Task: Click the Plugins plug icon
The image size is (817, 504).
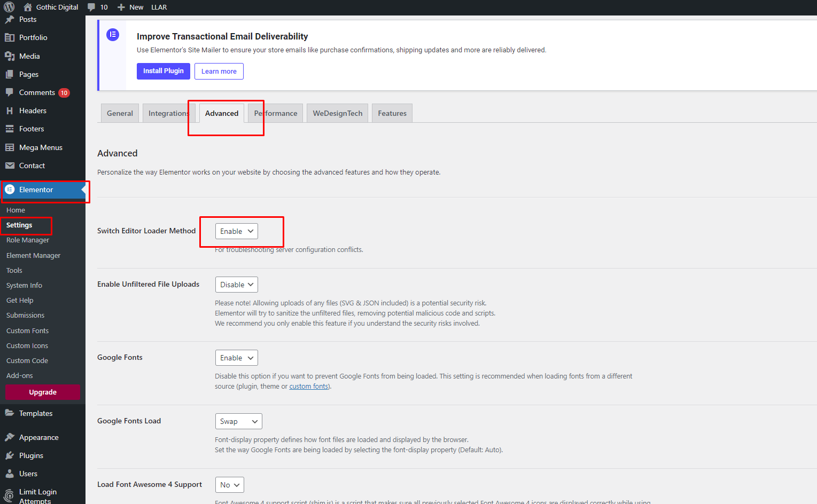Action: click(x=10, y=455)
